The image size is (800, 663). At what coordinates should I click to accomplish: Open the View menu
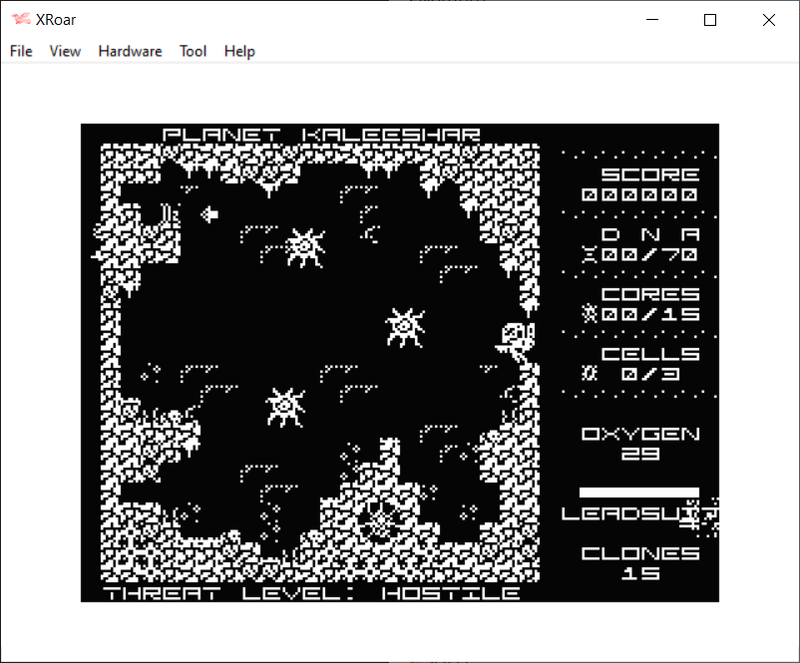(x=65, y=51)
